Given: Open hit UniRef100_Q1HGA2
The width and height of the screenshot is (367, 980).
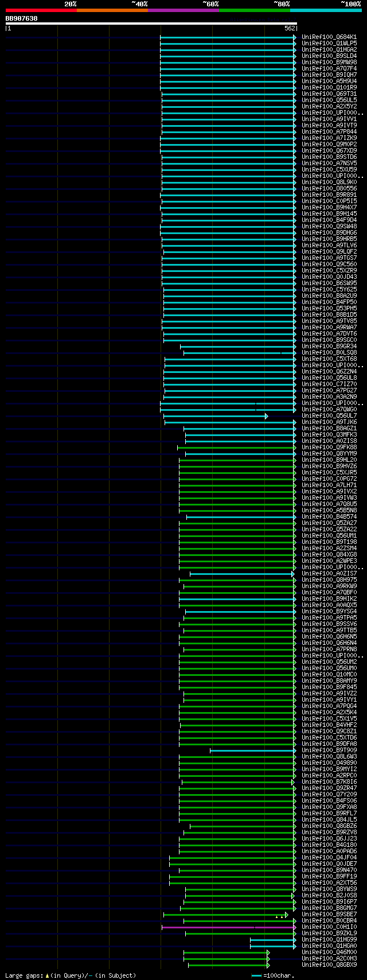Looking at the screenshot, I should pyautogui.click(x=329, y=50).
